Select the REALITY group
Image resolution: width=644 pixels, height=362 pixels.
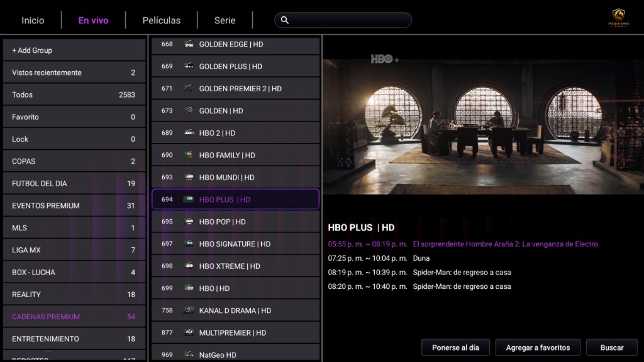tap(74, 295)
